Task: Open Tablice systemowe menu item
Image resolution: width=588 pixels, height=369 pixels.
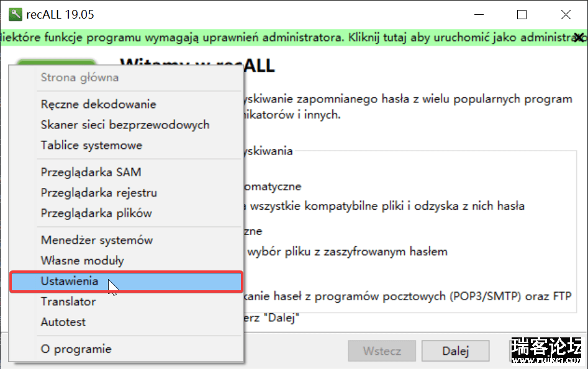Action: point(127,145)
